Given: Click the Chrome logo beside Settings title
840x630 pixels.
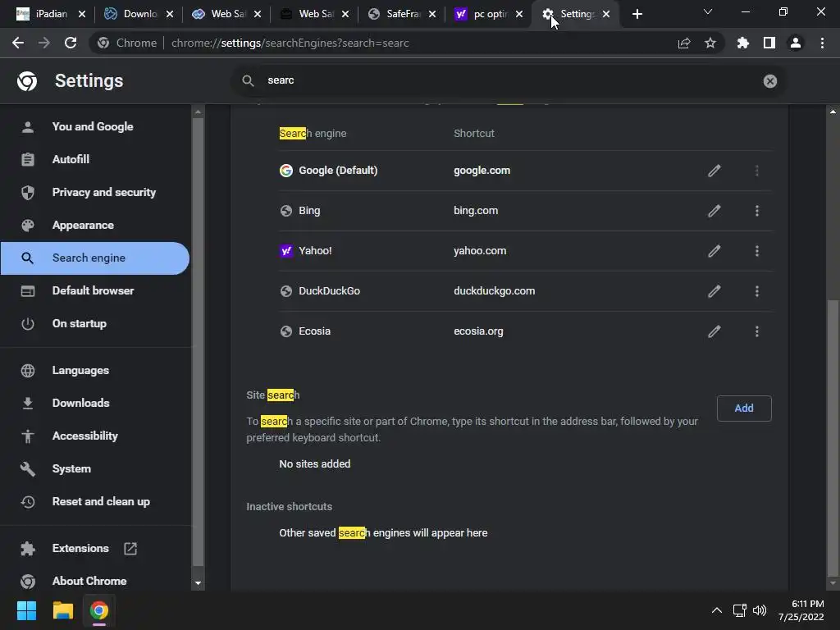Looking at the screenshot, I should (27, 81).
